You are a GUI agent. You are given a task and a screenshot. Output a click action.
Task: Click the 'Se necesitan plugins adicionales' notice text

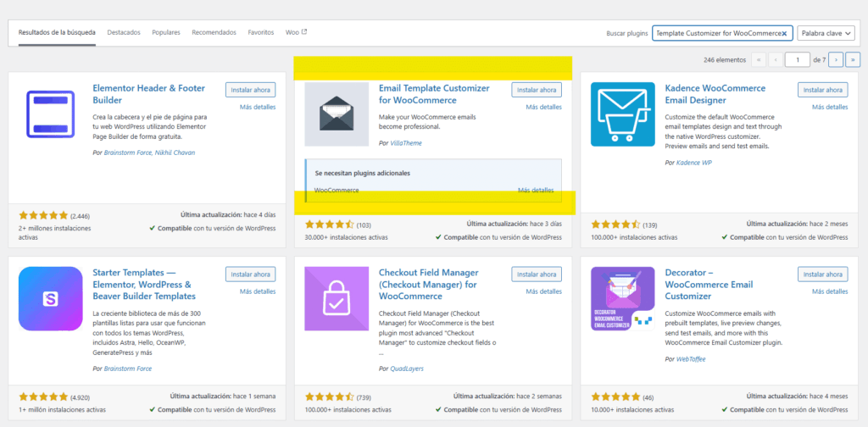(x=363, y=173)
